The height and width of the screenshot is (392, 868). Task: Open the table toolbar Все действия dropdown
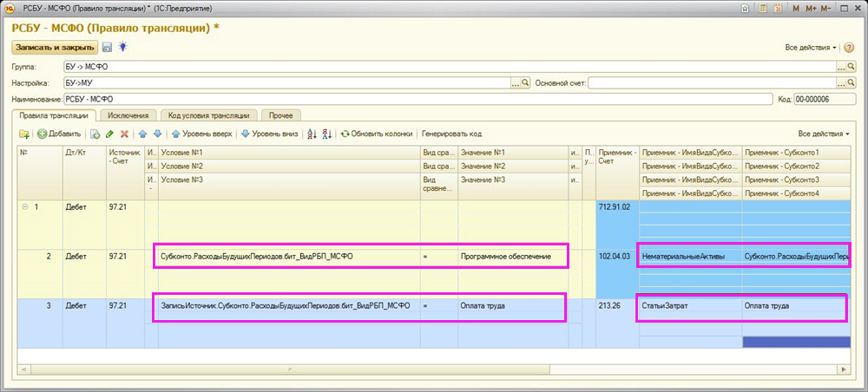823,134
